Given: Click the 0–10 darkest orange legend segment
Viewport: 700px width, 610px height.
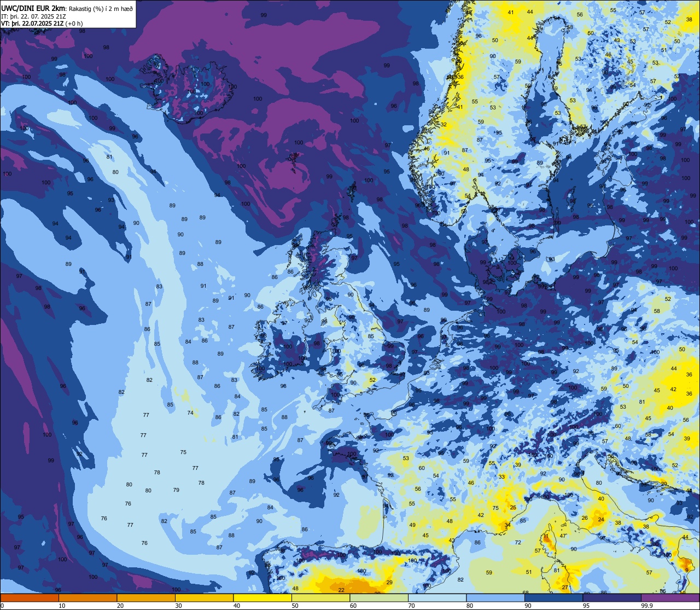Looking at the screenshot, I should point(30,597).
